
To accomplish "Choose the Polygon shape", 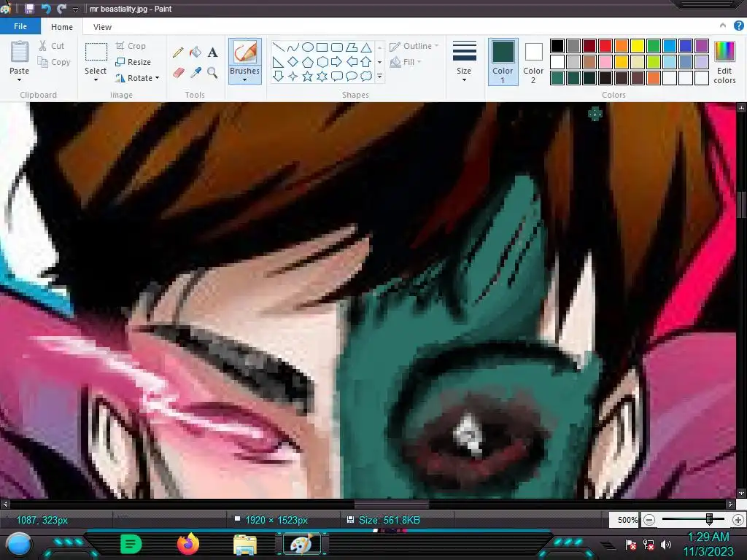I will click(352, 47).
